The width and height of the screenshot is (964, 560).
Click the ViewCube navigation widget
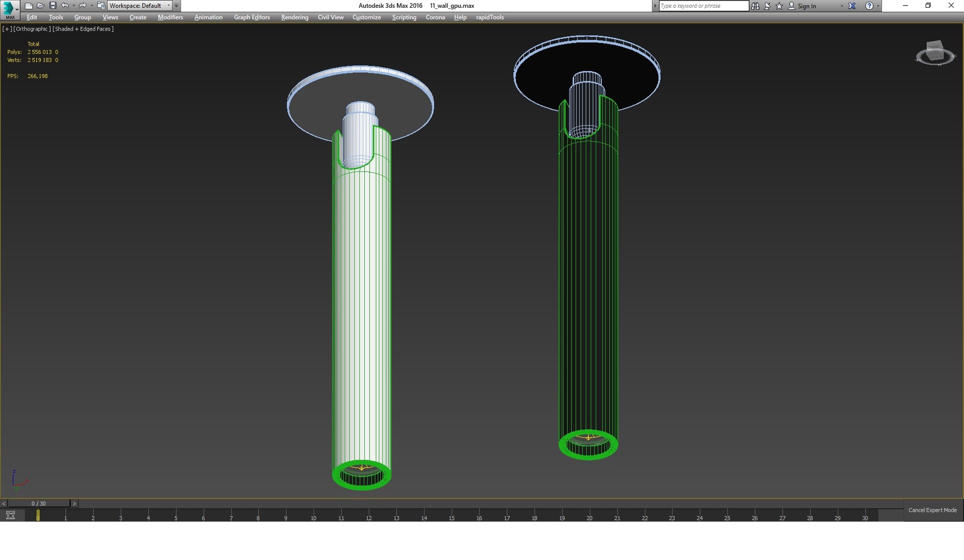pyautogui.click(x=935, y=53)
